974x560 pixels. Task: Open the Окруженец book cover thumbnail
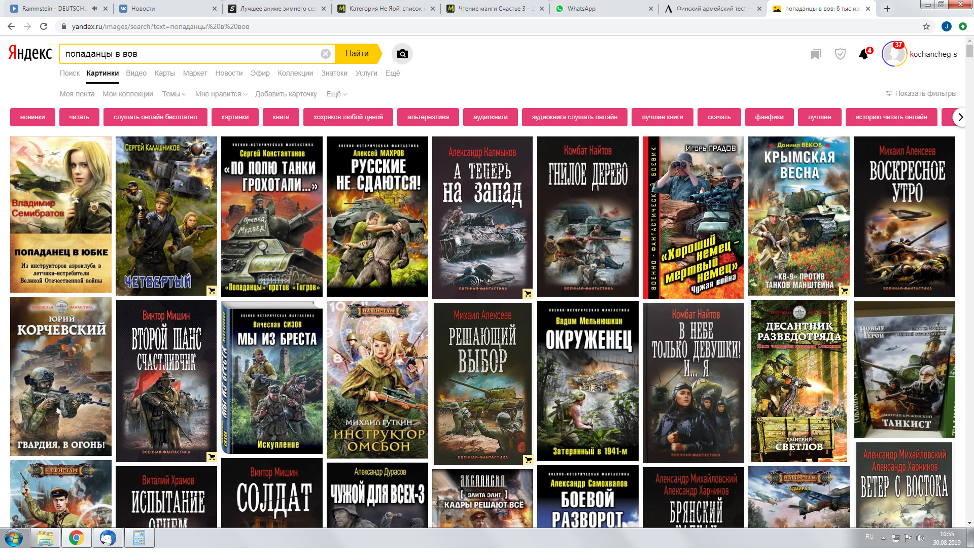pyautogui.click(x=588, y=380)
